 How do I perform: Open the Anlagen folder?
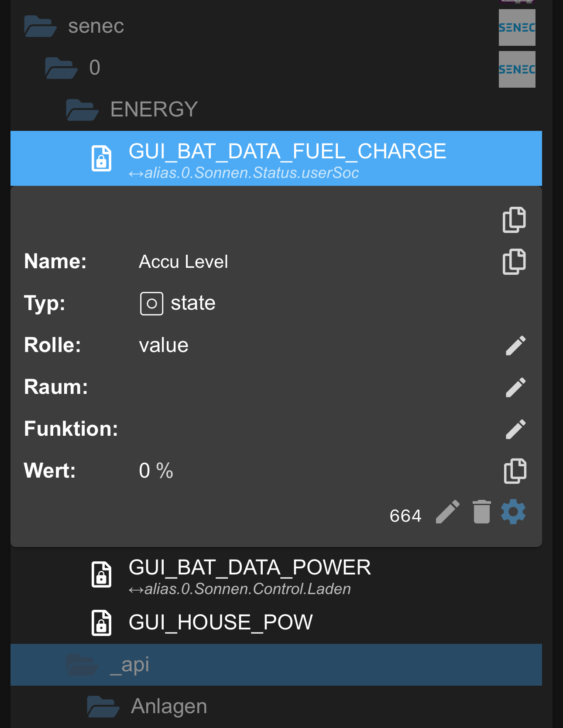pyautogui.click(x=103, y=707)
